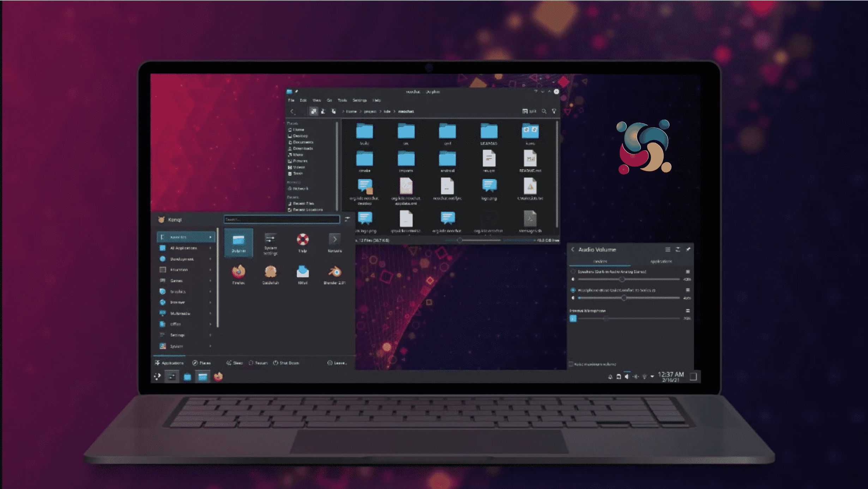The width and height of the screenshot is (868, 489).
Task: Click the Firefox icon in the taskbar
Action: click(218, 376)
